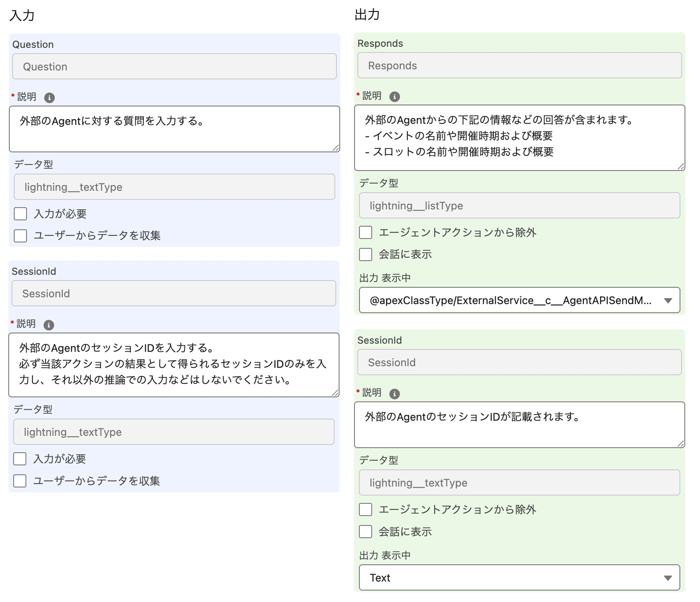Image resolution: width=700 pixels, height=602 pixels.
Task: Open the @apexClassType 出力 表示中 dropdown
Action: tap(520, 300)
